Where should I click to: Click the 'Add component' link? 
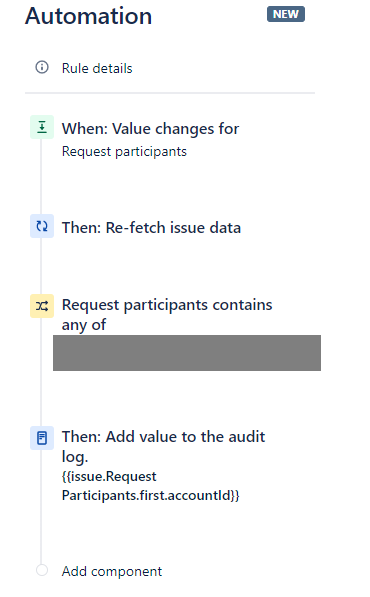(x=112, y=571)
